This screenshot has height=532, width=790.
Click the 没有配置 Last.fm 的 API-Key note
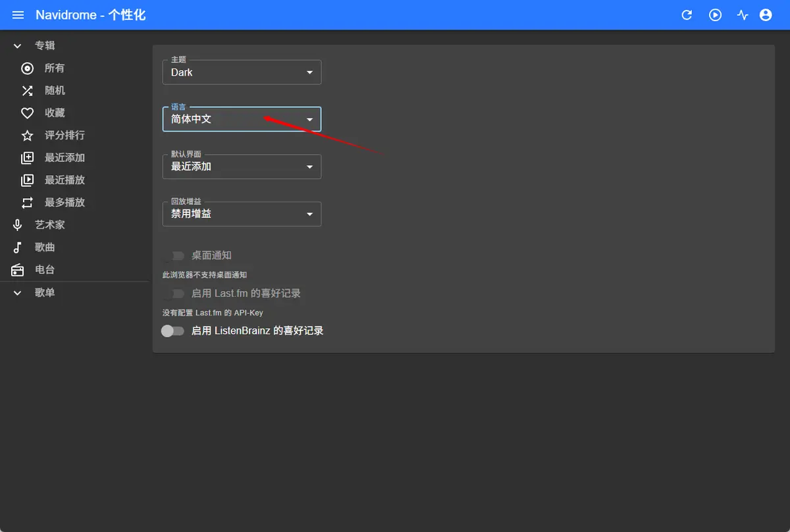213,313
